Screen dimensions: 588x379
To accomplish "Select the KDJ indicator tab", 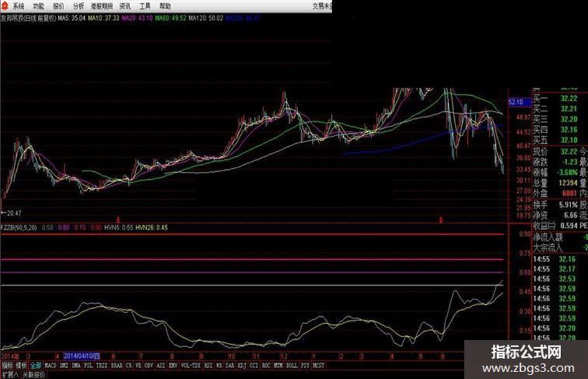I will pyautogui.click(x=242, y=365).
